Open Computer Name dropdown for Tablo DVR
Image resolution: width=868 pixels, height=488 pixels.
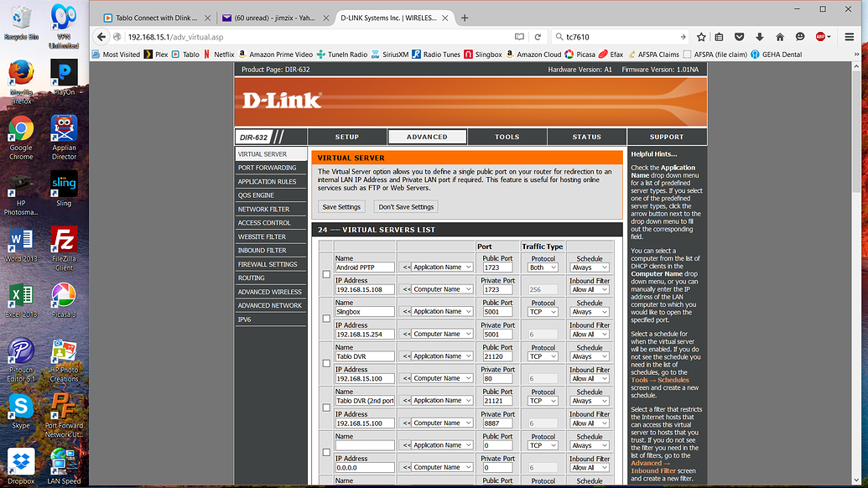click(x=441, y=378)
